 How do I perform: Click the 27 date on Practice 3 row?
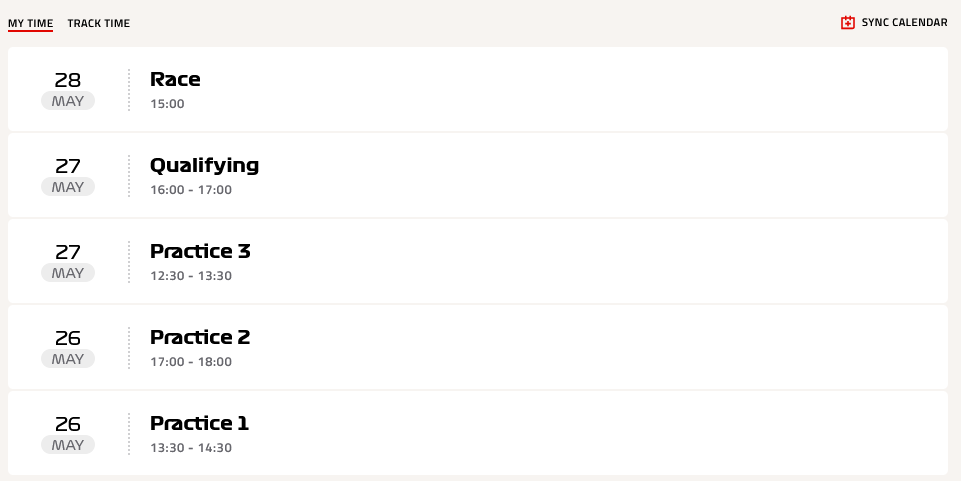click(x=68, y=252)
